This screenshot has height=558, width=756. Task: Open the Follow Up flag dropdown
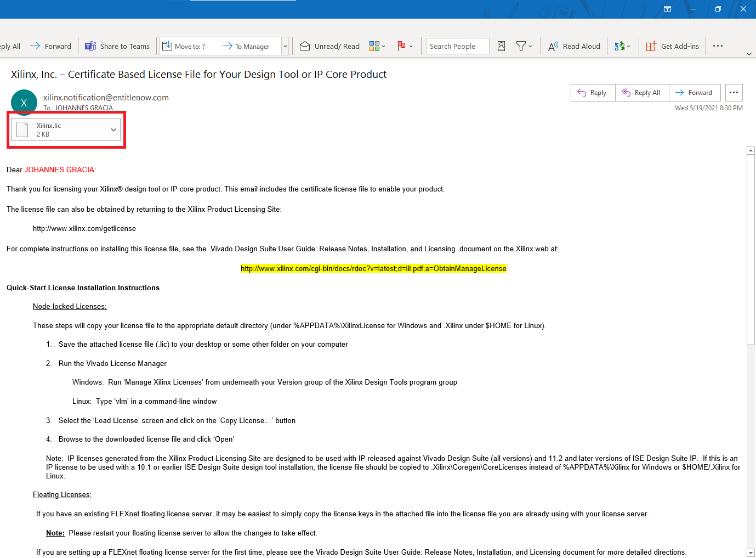pos(405,46)
